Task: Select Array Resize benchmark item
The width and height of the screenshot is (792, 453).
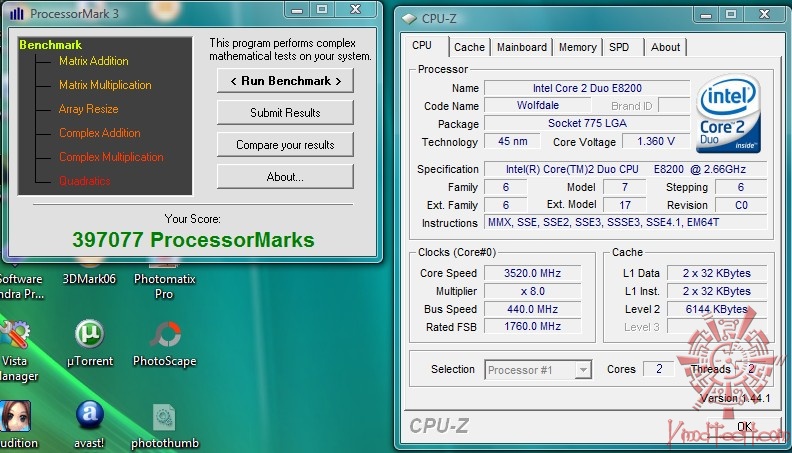Action: (88, 109)
